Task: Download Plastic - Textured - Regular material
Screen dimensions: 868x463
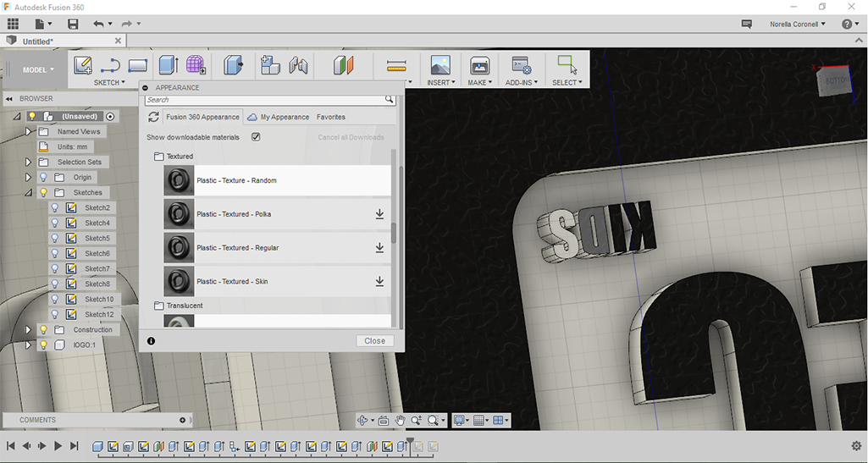Action: click(x=379, y=248)
